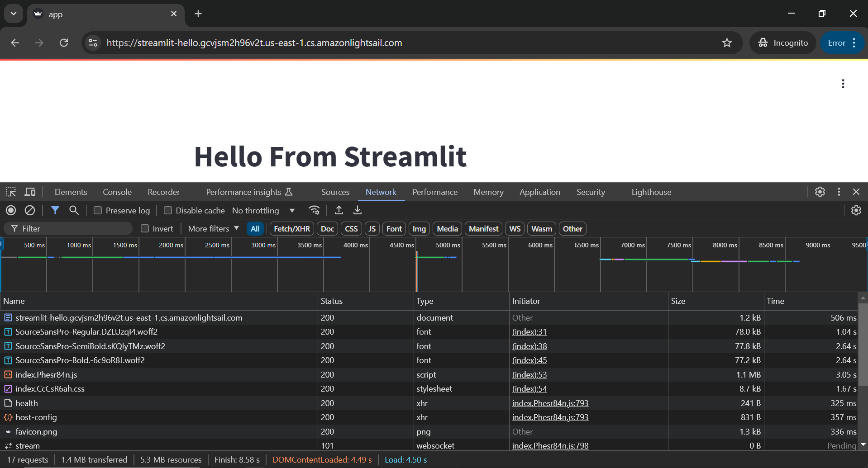Open a new browser tab

[x=198, y=14]
